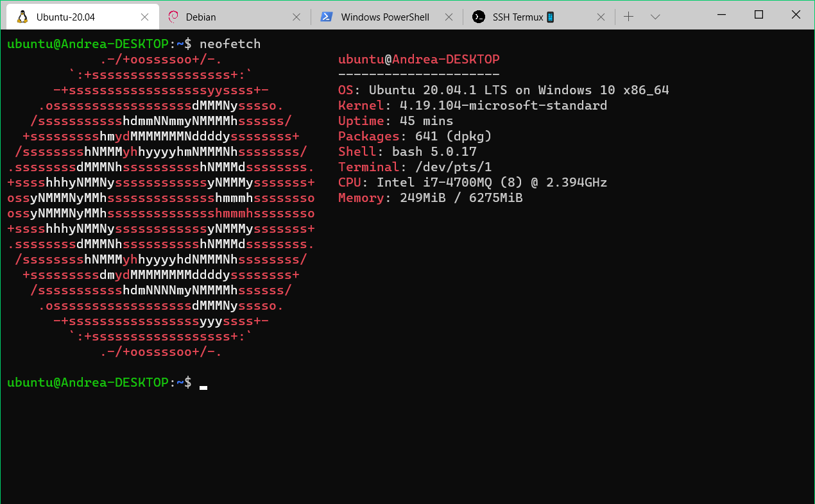
Task: Click the 'Packages: 641 (dpkg)' line
Action: click(x=415, y=137)
